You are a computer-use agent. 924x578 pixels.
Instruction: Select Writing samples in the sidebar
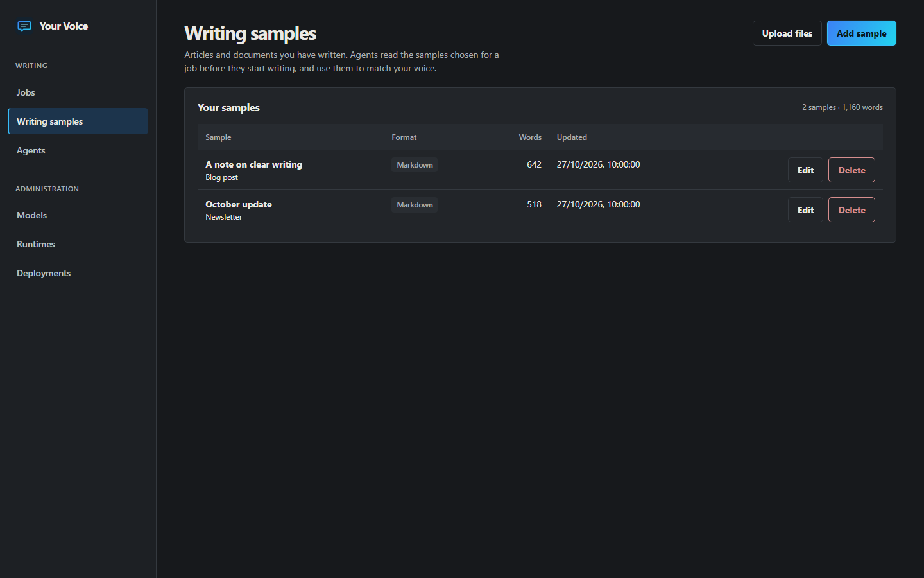[78, 121]
